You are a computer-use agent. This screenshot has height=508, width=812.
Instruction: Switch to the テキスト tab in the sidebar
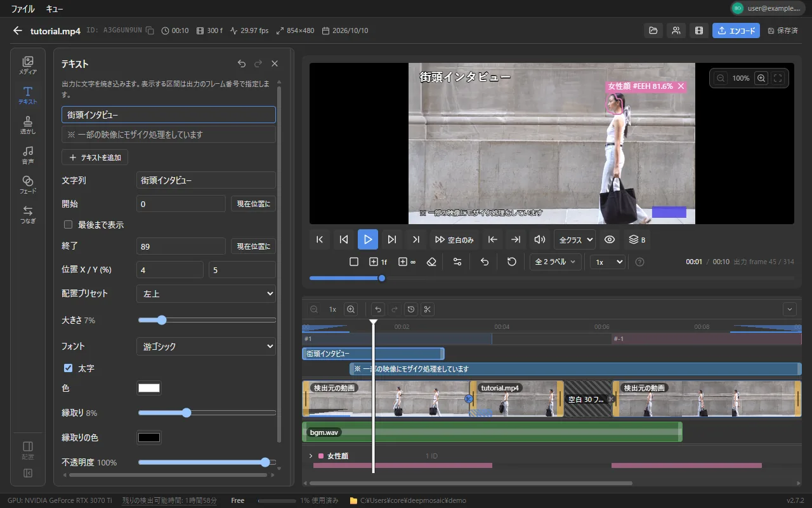(x=28, y=95)
